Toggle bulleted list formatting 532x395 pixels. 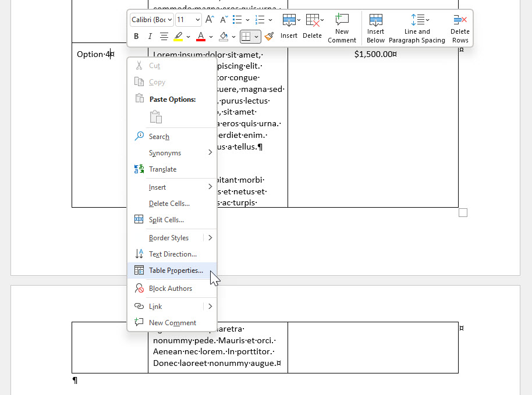pyautogui.click(x=239, y=19)
